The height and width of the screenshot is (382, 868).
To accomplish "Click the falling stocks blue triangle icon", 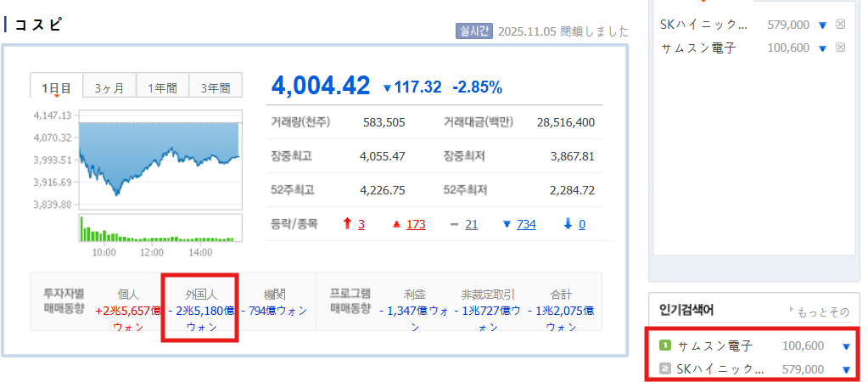I will pos(507,224).
